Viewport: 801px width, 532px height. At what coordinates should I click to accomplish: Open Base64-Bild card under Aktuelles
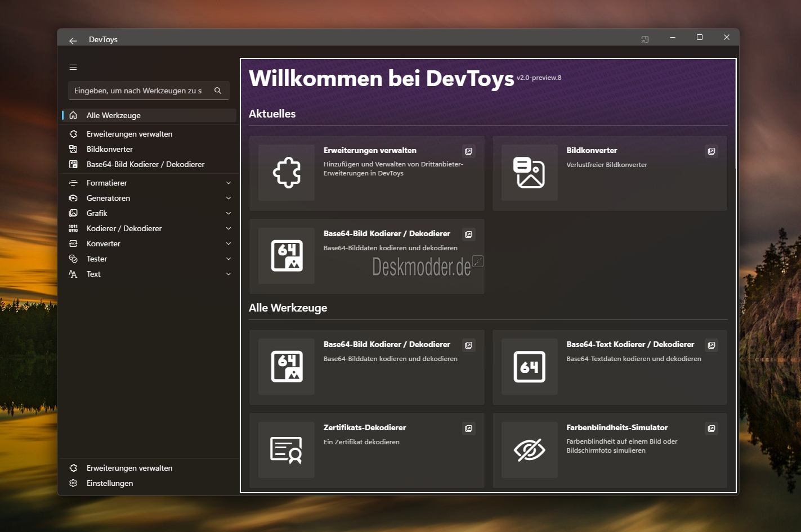tap(366, 256)
